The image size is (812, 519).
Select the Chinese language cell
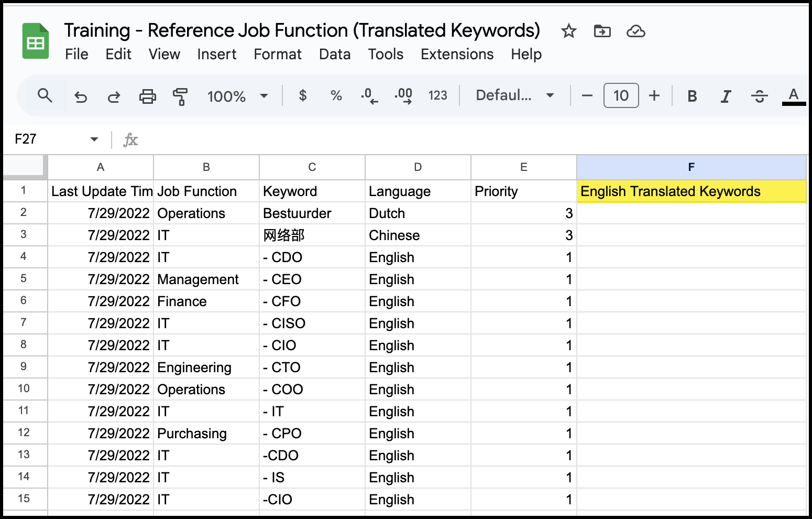click(418, 235)
